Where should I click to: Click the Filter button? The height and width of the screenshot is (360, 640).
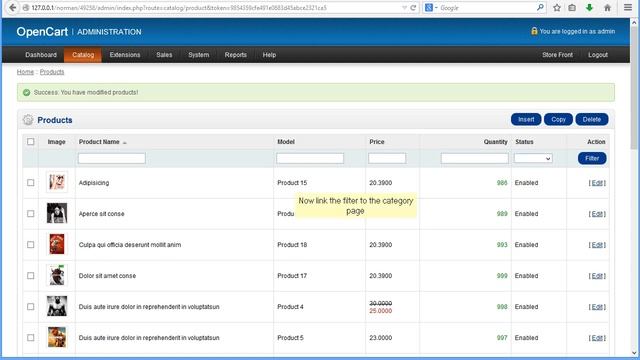(x=592, y=158)
